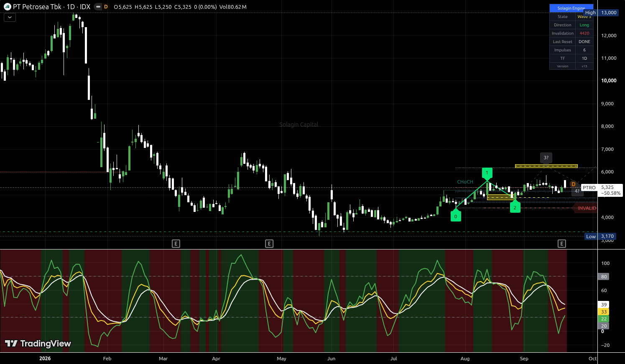625x364 pixels.
Task: Click the DONE value cell
Action: point(584,41)
